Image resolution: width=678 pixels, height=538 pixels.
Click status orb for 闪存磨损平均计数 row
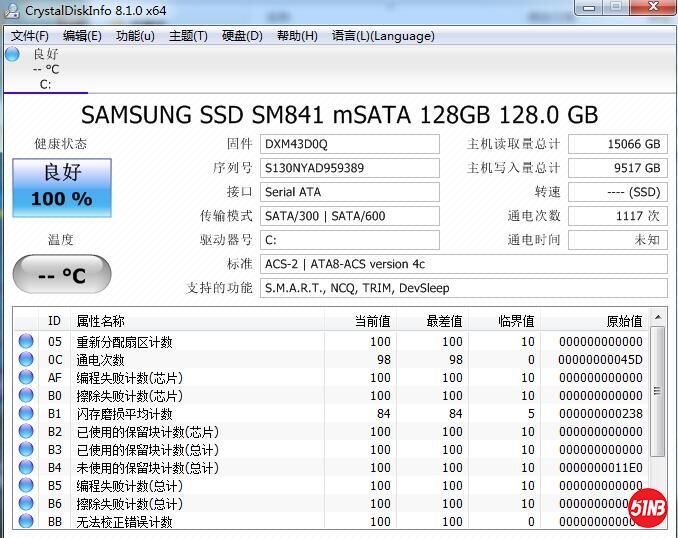(x=26, y=414)
